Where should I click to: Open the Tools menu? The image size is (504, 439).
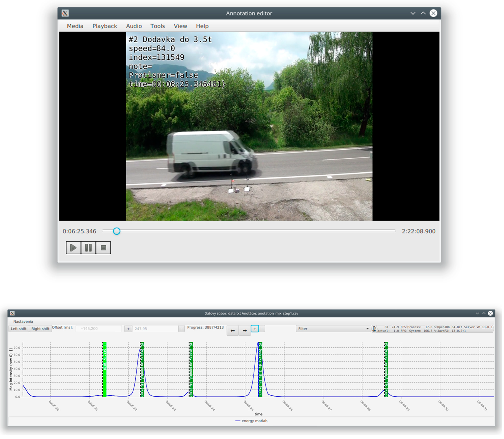pyautogui.click(x=158, y=26)
